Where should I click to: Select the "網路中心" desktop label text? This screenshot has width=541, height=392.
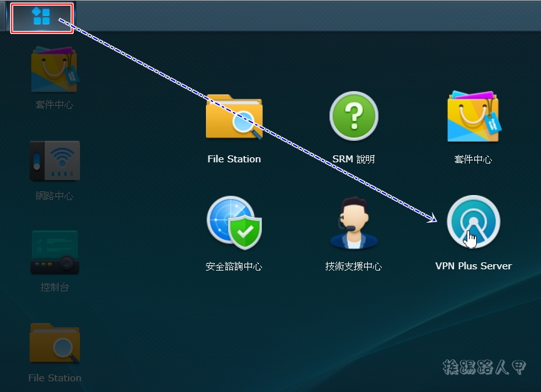[x=55, y=196]
